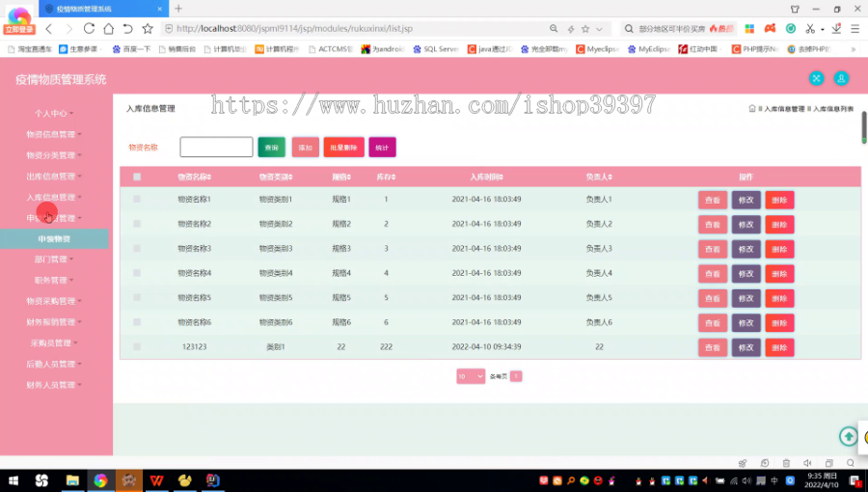This screenshot has height=492, width=868.
Task: Check the box for row 物资名称4
Action: (x=137, y=273)
